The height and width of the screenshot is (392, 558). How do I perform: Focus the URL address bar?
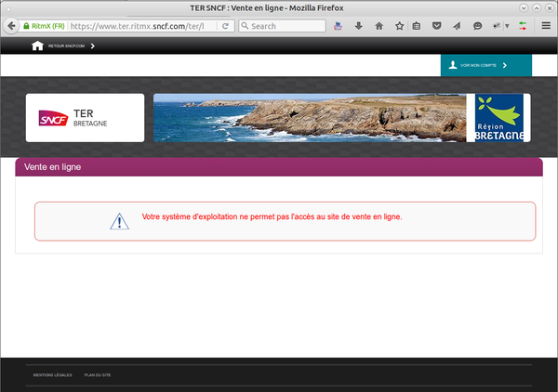139,26
